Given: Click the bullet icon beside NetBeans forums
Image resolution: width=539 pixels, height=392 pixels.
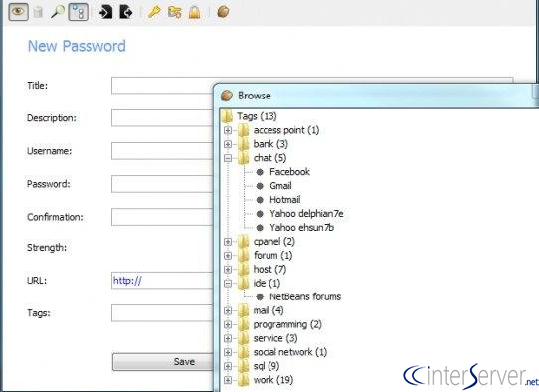Looking at the screenshot, I should pos(260,297).
